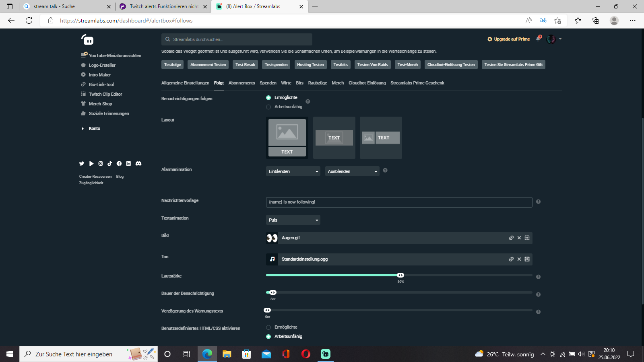Remove the Augen.gif image with X icon
This screenshot has width=644, height=362.
[519, 238]
